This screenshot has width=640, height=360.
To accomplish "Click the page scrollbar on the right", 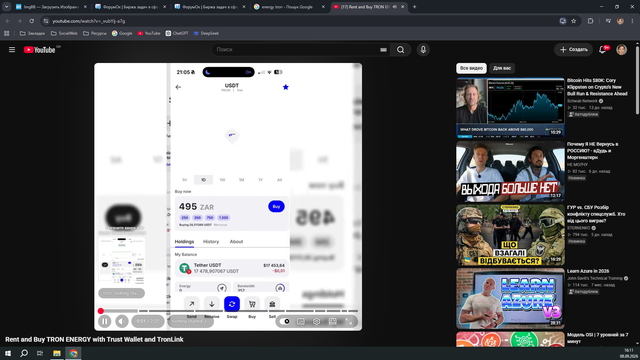I will [x=638, y=79].
